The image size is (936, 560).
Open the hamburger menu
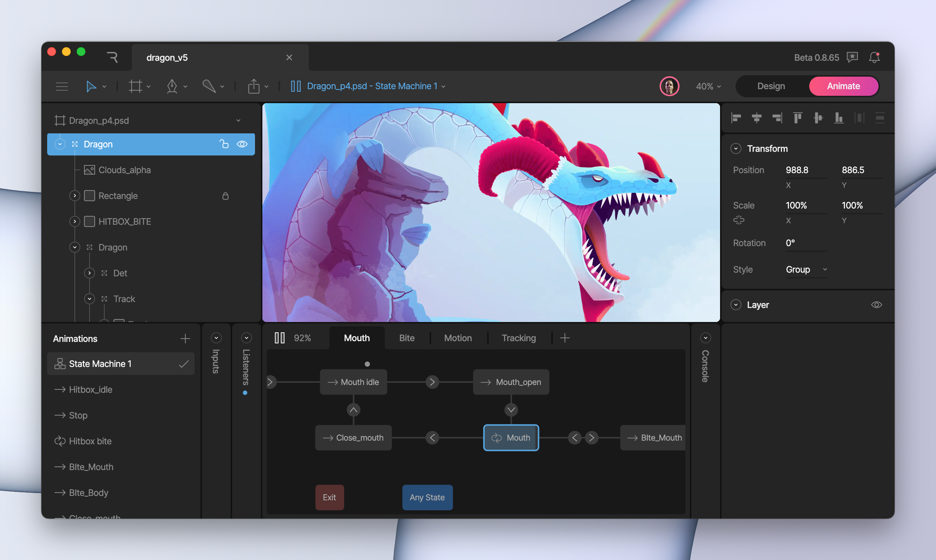pyautogui.click(x=62, y=87)
